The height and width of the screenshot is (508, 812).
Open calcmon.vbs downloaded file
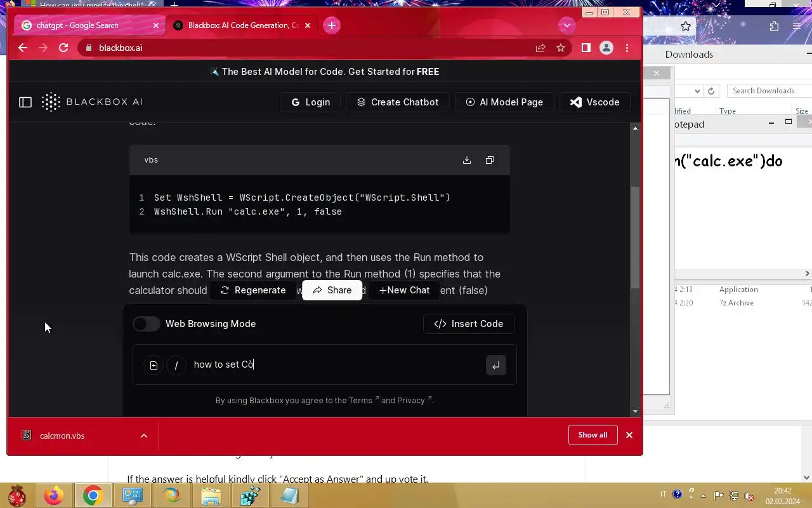point(62,436)
